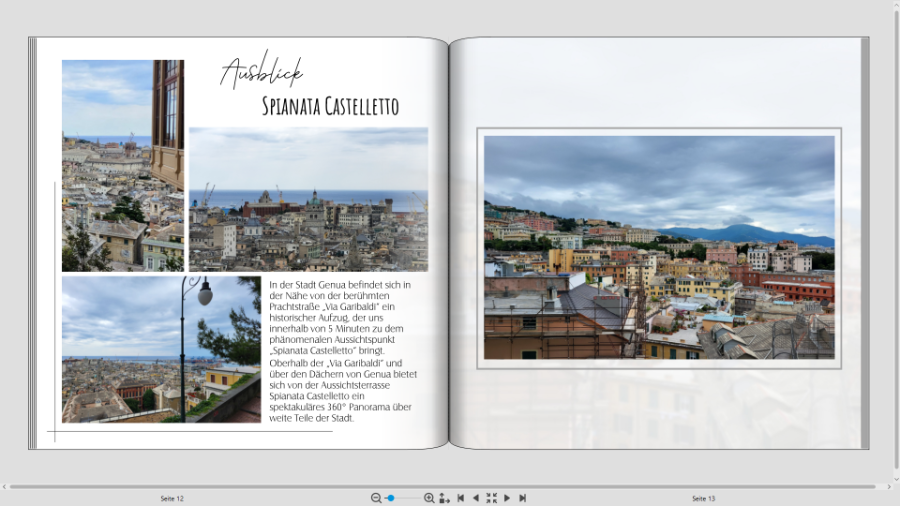The width and height of the screenshot is (900, 506).
Task: Select the street lamp photo
Action: pos(161,349)
